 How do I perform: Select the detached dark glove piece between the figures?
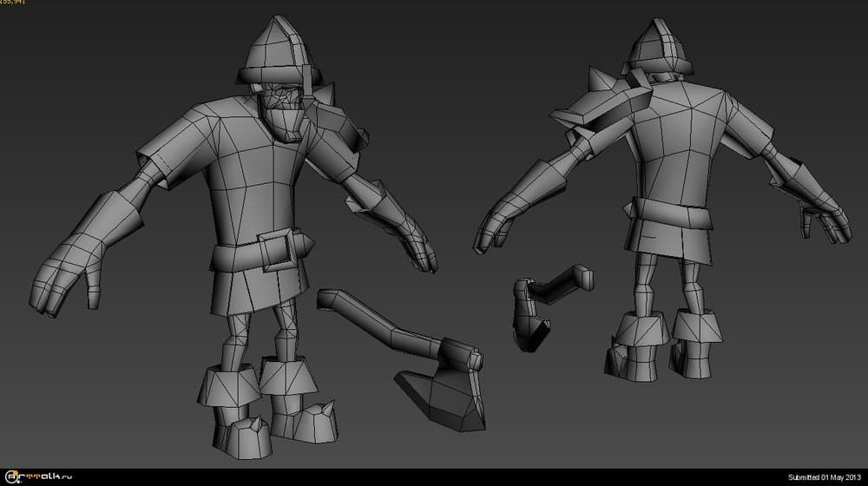[x=530, y=319]
